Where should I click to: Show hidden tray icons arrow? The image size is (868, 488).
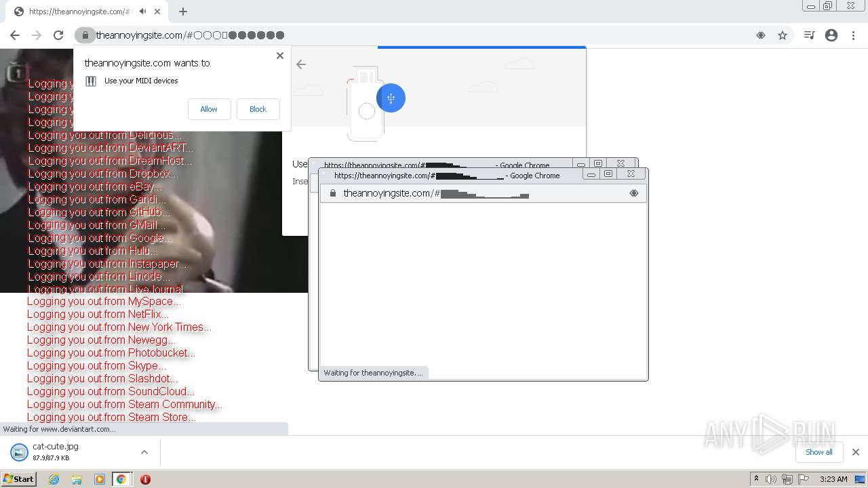point(756,479)
